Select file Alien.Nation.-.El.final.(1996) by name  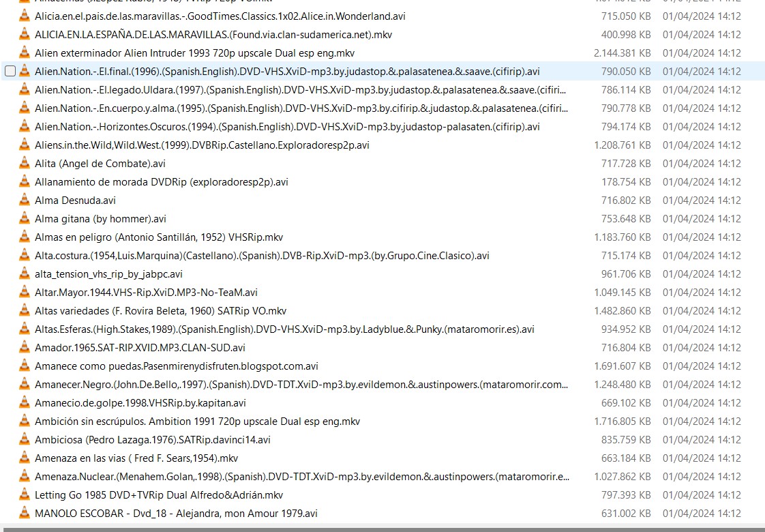(287, 71)
